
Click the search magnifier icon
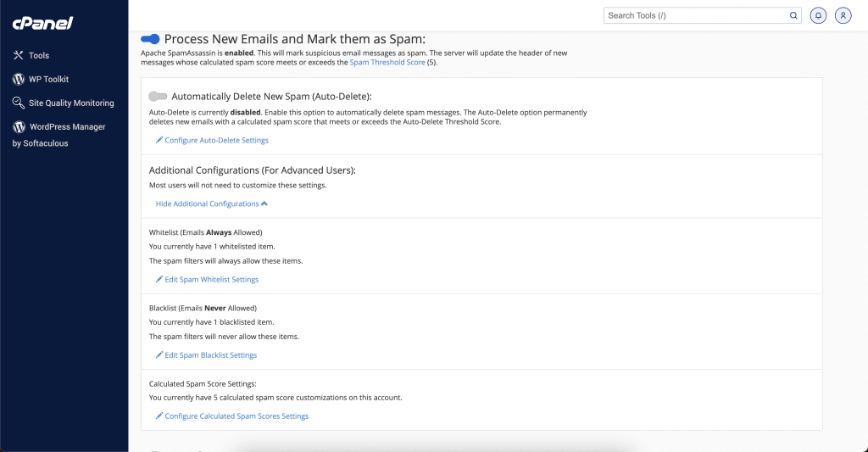(793, 15)
